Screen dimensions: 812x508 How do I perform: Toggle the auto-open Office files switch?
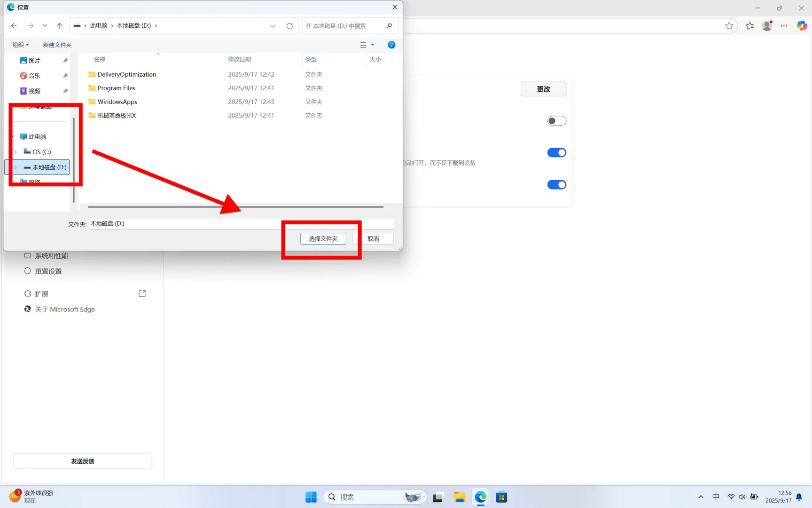557,152
